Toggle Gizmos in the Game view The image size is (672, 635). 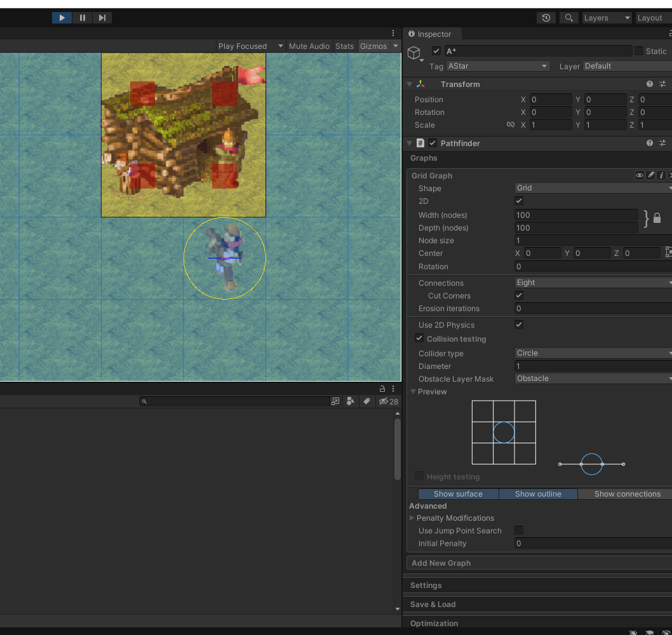click(x=373, y=46)
